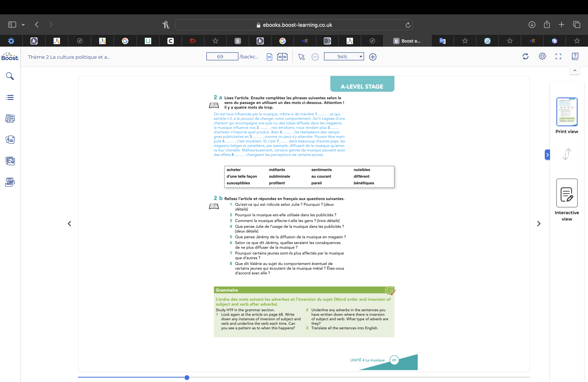Viewport: 588px width, 382px height.
Task: Collapse the view panel with blue arrow
Action: [547, 155]
